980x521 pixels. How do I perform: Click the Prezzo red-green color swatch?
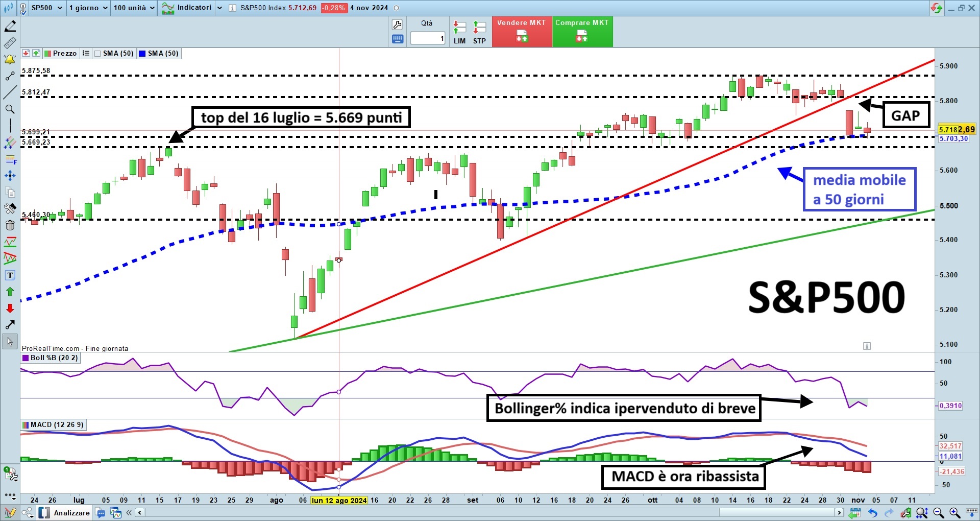tap(47, 53)
